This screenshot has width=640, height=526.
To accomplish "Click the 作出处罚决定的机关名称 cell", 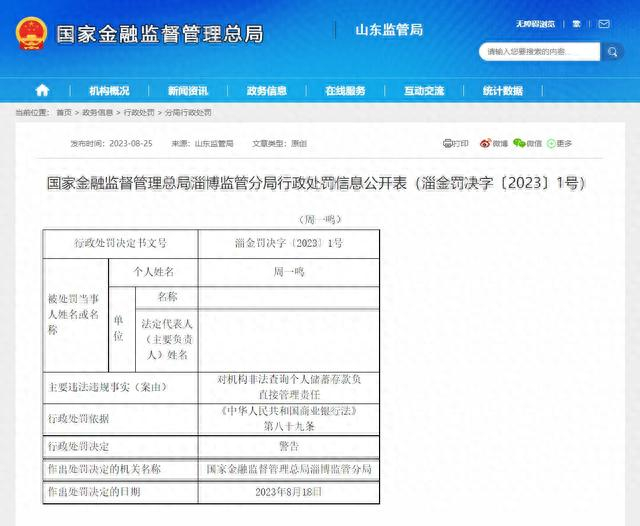I will tap(120, 469).
